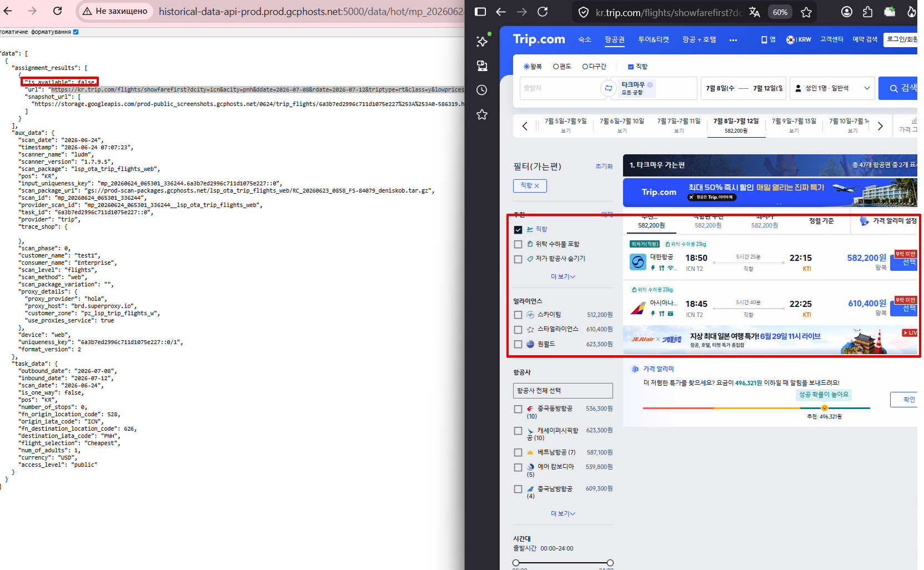This screenshot has height=570, width=924.
Task: Click the 아시아나 airline logo
Action: pos(638,307)
